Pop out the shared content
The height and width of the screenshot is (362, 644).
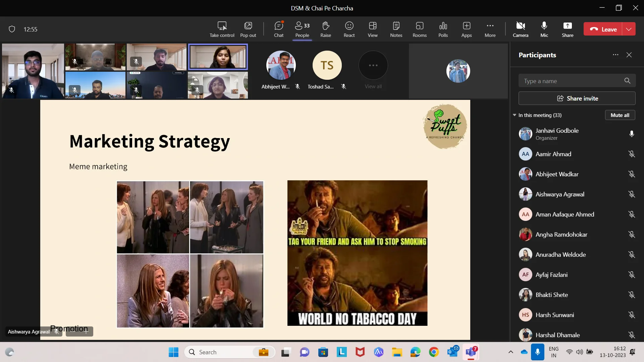point(248,29)
